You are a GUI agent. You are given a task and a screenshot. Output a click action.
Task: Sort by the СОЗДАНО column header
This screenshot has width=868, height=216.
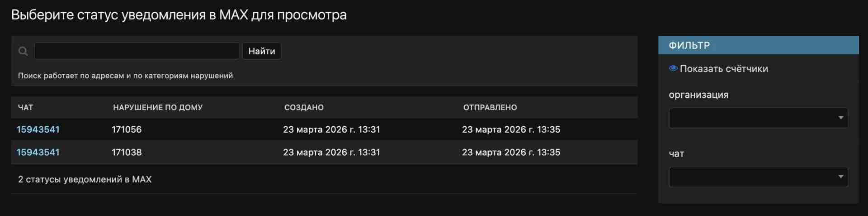pyautogui.click(x=304, y=107)
